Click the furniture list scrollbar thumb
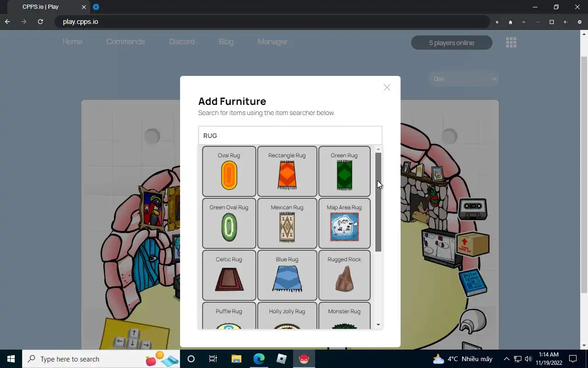The width and height of the screenshot is (588, 368). click(378, 202)
